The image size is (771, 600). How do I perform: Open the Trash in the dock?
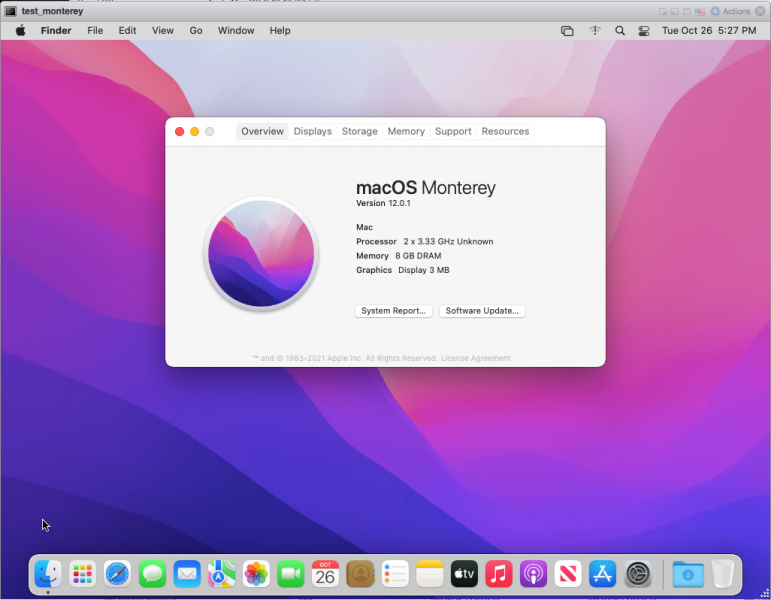[x=723, y=574]
